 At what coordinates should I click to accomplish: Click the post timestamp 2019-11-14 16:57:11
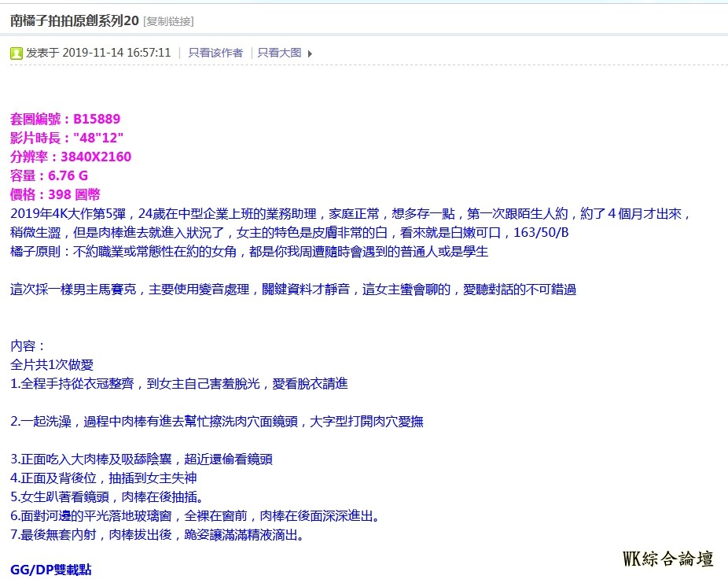[x=116, y=53]
